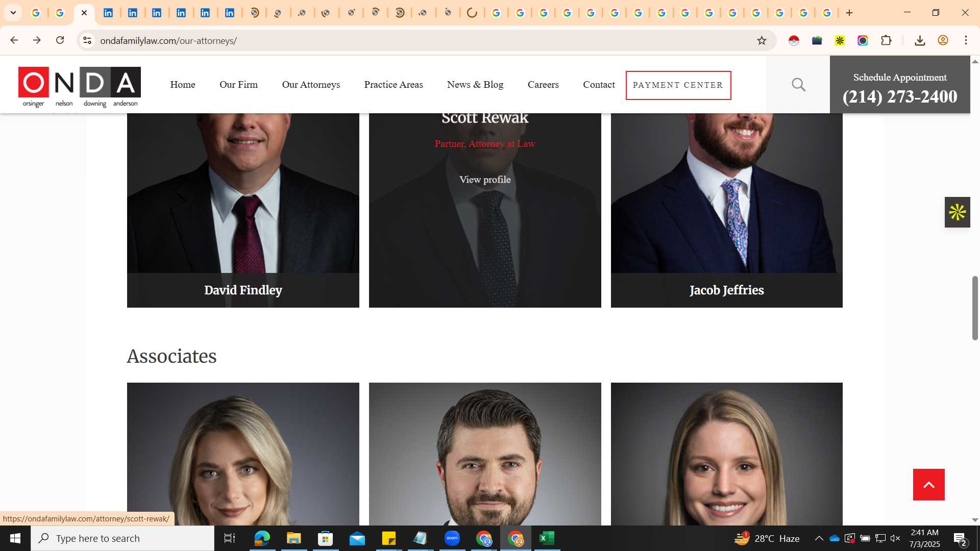Open the Extensions puzzle icon
The image size is (980, 551).
[886, 40]
